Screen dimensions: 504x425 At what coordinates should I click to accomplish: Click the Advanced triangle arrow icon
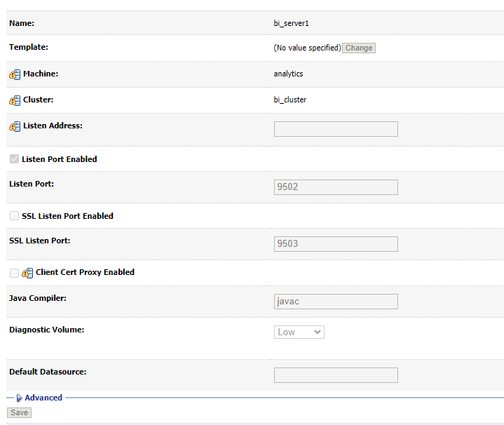20,398
